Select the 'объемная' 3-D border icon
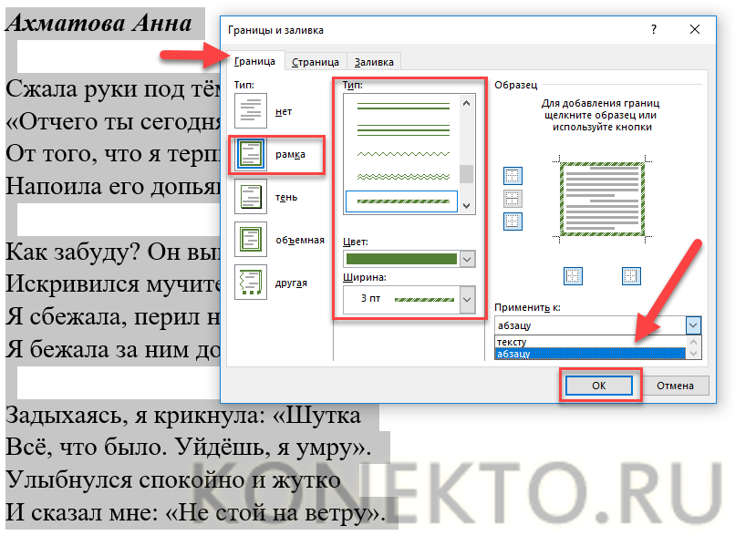The image size is (756, 546). (249, 240)
